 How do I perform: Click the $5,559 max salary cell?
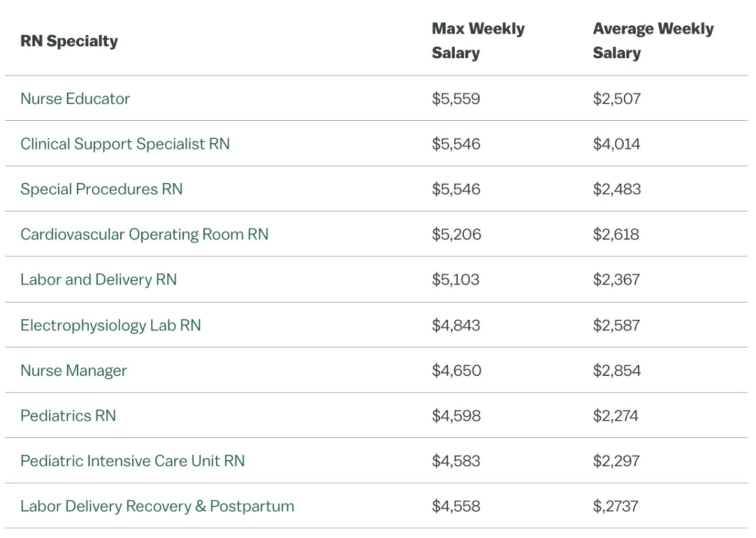(x=456, y=99)
